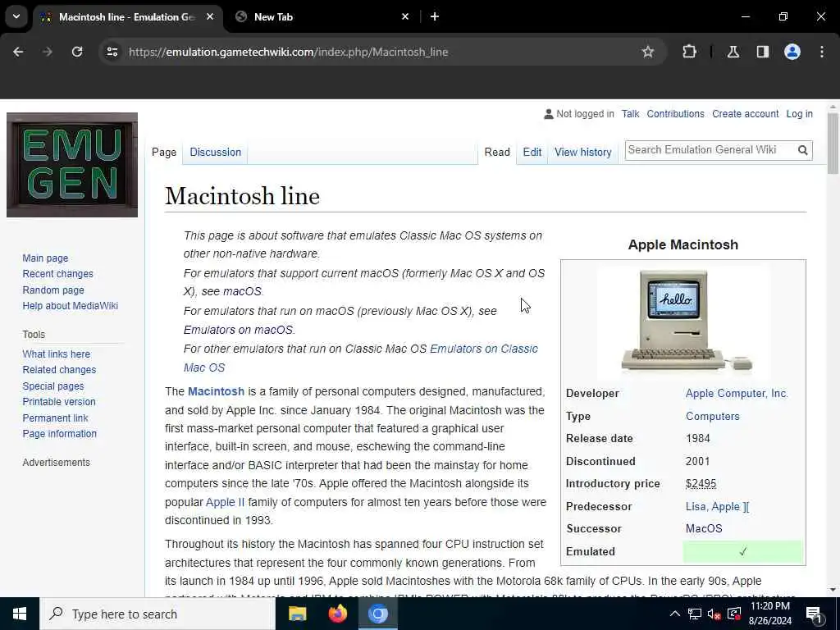Click the Create account link
The height and width of the screenshot is (630, 840).
(745, 114)
